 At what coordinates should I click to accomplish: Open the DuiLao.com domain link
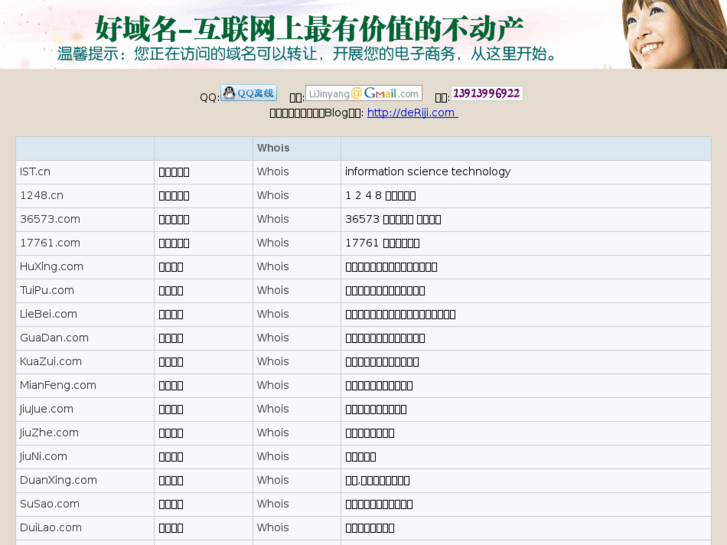[51, 527]
